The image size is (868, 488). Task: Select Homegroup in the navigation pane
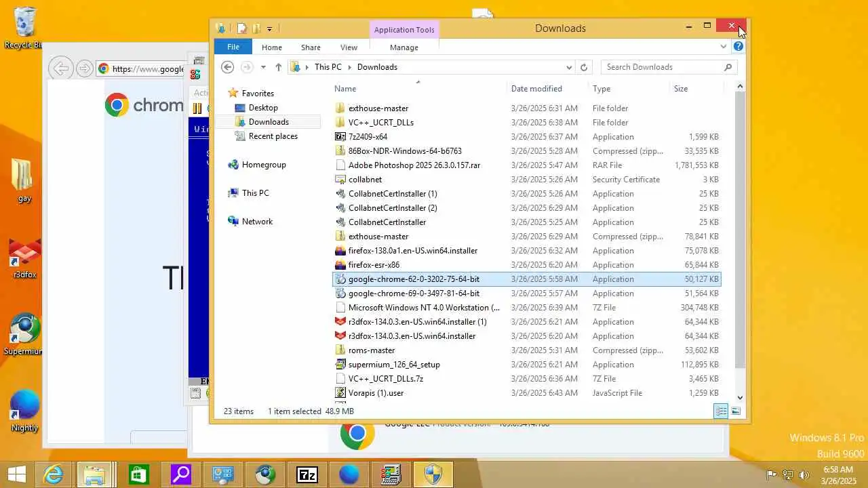pyautogui.click(x=264, y=165)
